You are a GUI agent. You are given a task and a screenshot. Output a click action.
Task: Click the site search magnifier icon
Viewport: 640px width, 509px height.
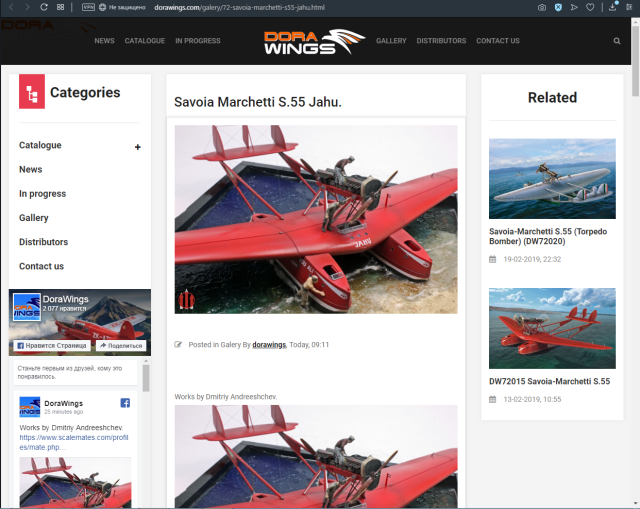[617, 41]
